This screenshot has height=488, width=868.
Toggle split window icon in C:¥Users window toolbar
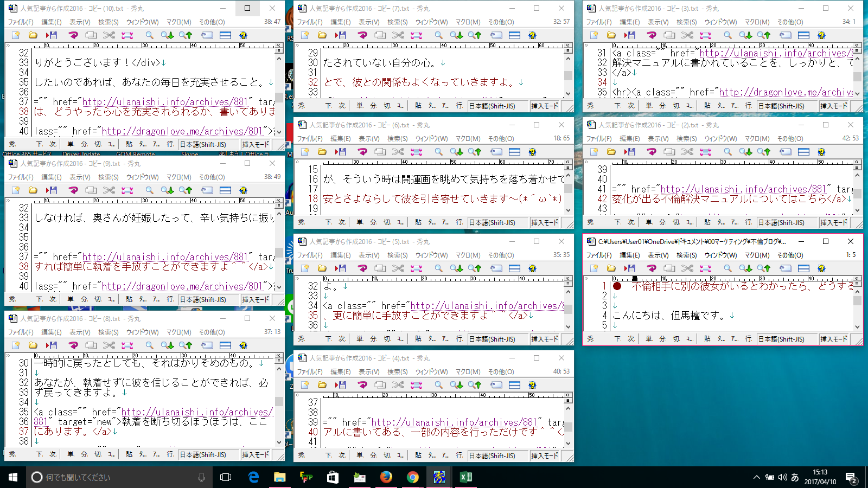(x=803, y=268)
